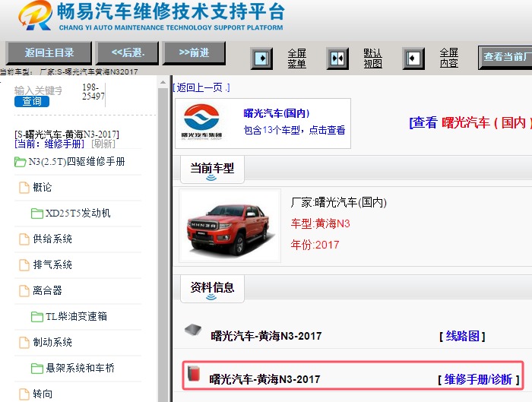Click the 198-25497 counter text
Image resolution: width=532 pixels, height=402 pixels.
(93, 92)
